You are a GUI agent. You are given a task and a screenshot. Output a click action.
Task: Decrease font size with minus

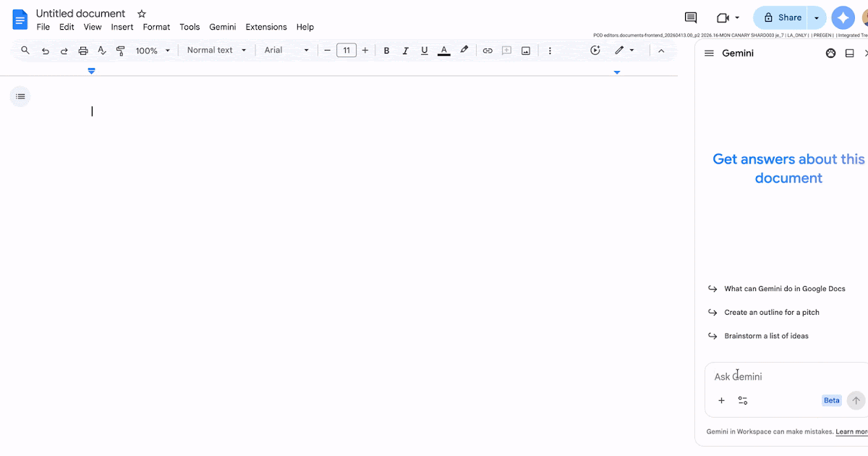point(328,51)
